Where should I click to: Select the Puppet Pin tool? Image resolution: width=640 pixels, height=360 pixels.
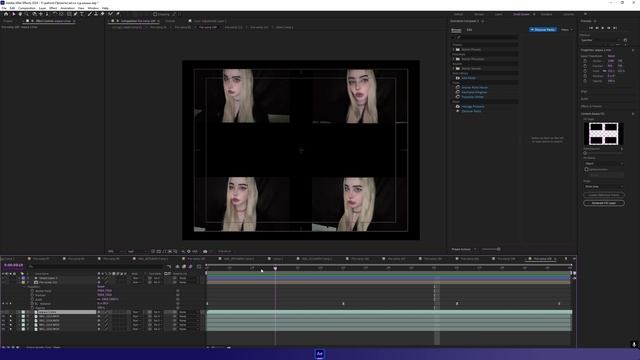[x=118, y=14]
